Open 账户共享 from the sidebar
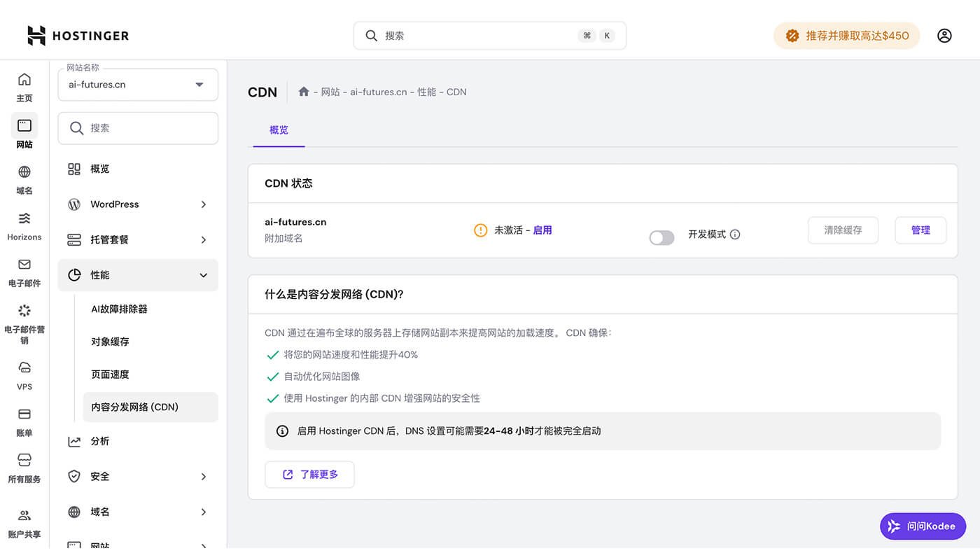Screen dimensions: 980x560 [x=24, y=524]
